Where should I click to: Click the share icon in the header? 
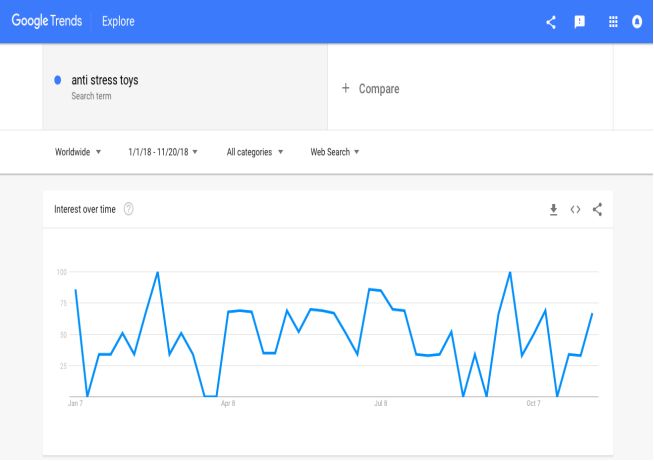(551, 22)
